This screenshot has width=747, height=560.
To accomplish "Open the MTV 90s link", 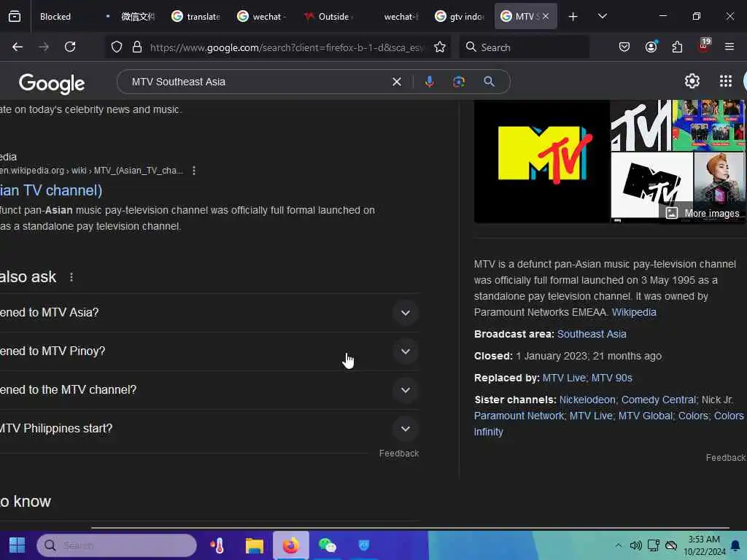I will pyautogui.click(x=612, y=378).
